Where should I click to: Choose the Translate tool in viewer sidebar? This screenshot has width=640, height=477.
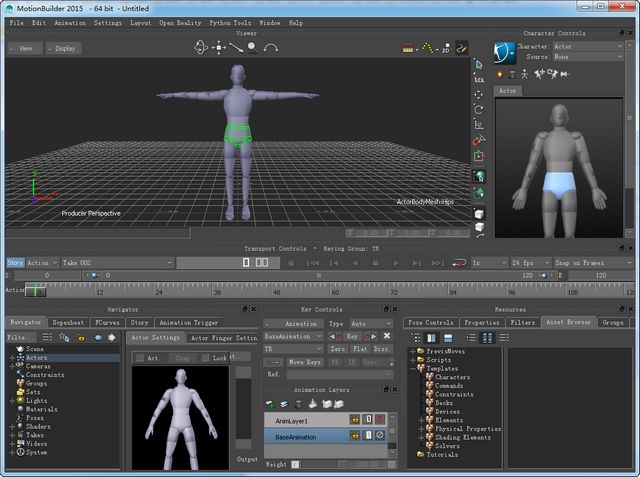pos(479,94)
